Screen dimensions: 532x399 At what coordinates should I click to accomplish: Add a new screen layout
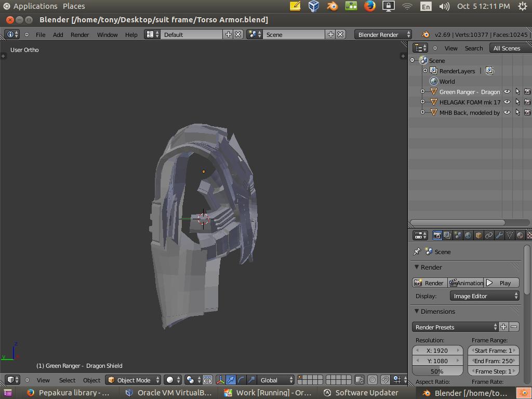tap(229, 34)
